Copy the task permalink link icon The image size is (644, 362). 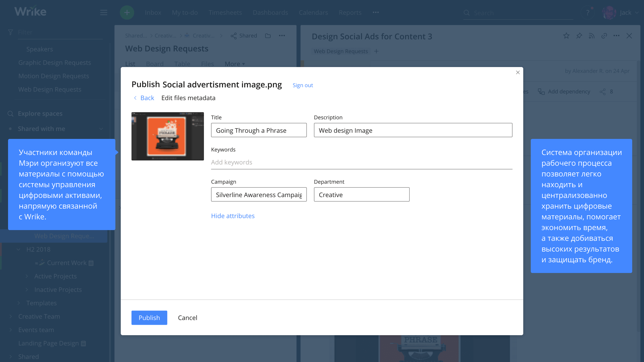point(604,36)
